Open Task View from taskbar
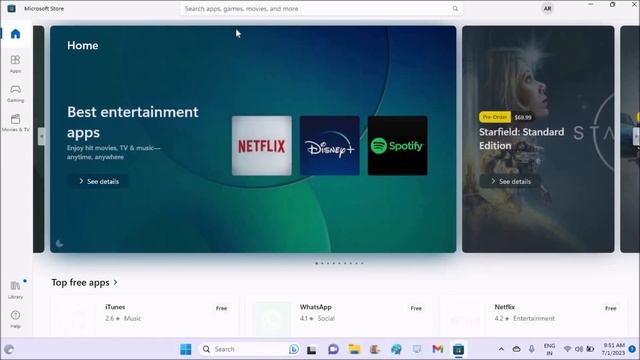Image resolution: width=640 pixels, height=360 pixels. coord(311,349)
